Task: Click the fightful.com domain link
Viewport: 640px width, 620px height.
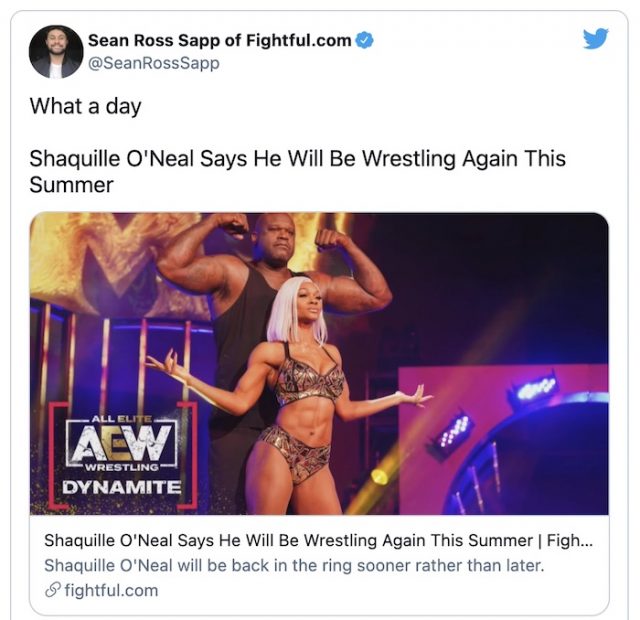Action: click(x=111, y=590)
